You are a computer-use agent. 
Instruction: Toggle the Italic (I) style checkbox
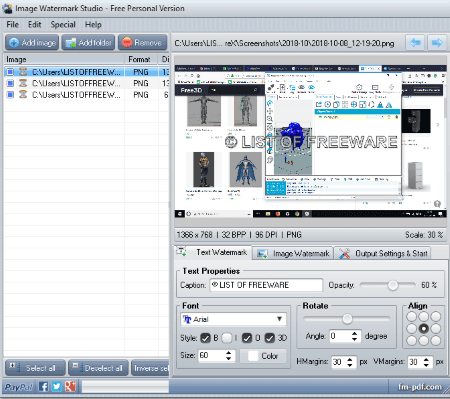click(227, 338)
